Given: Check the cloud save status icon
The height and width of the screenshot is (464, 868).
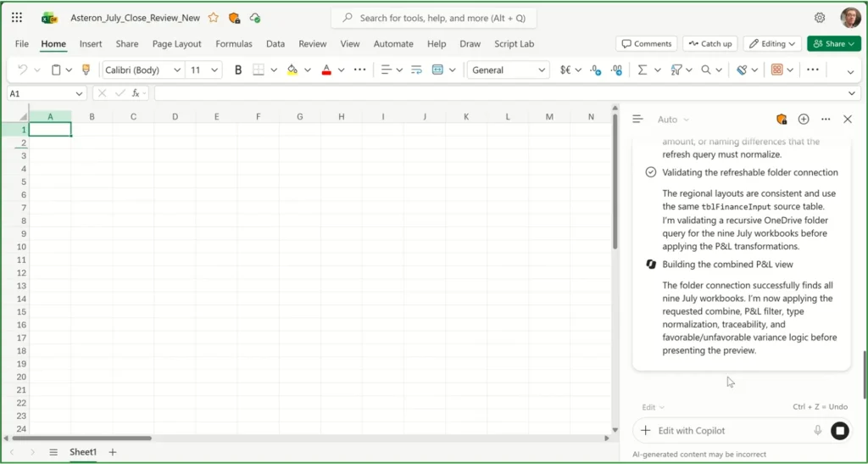Looking at the screenshot, I should pyautogui.click(x=254, y=18).
